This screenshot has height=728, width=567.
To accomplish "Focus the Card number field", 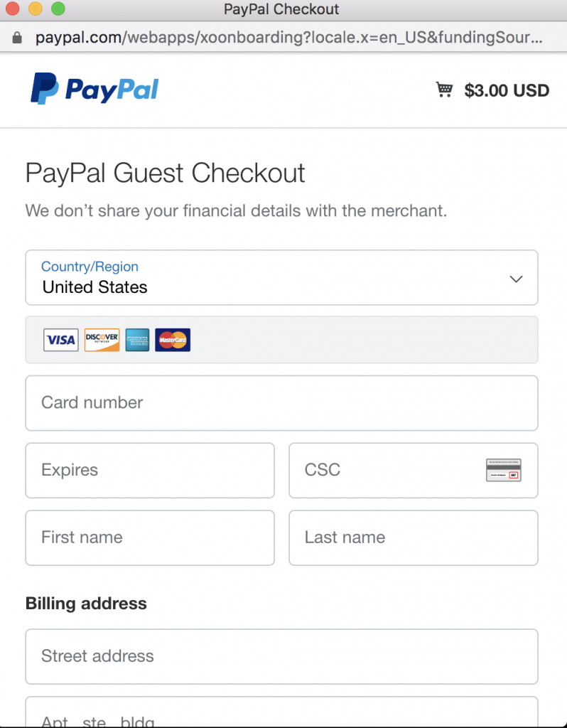I will pos(281,402).
